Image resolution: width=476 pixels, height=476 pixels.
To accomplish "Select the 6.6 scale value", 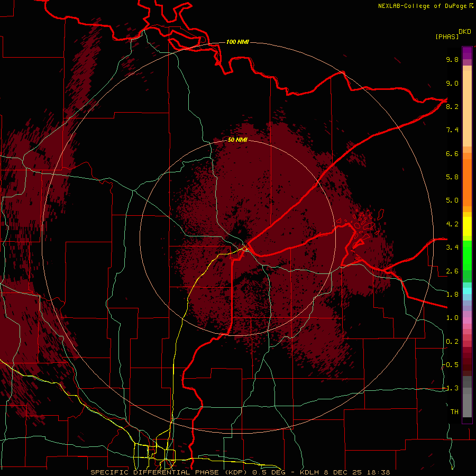I will (452, 153).
